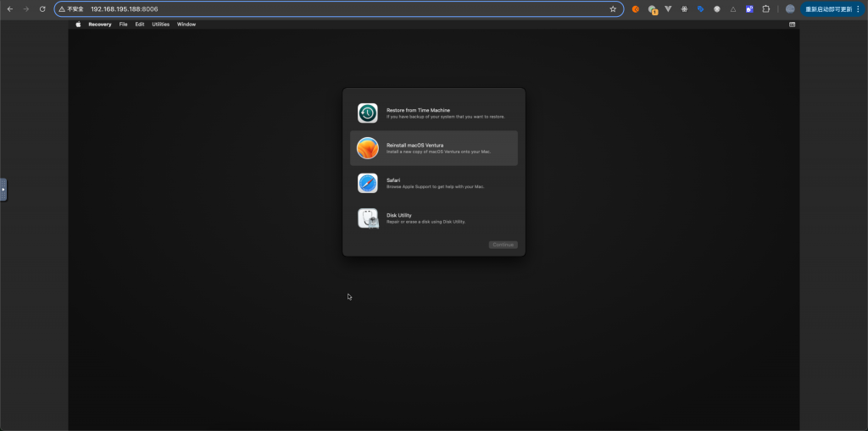Open the browser extensions puzzle icon
Image resolution: width=868 pixels, height=431 pixels.
point(766,9)
